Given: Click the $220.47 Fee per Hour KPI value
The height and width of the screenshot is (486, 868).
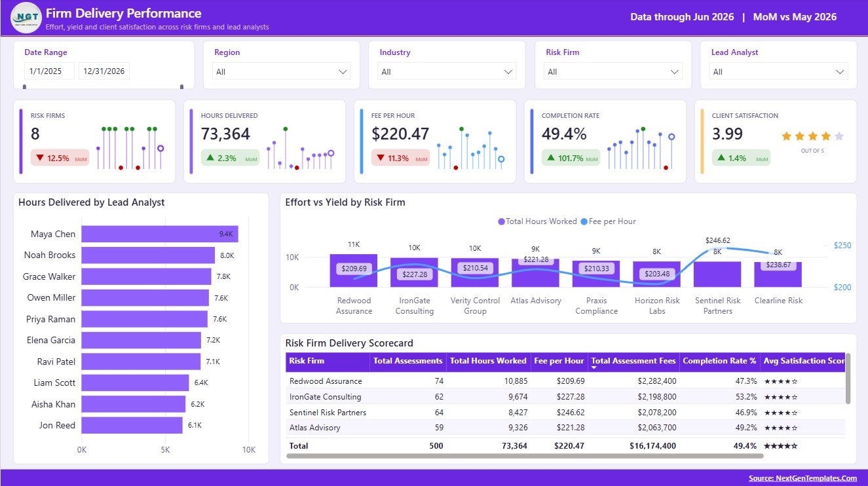Looking at the screenshot, I should [x=400, y=134].
